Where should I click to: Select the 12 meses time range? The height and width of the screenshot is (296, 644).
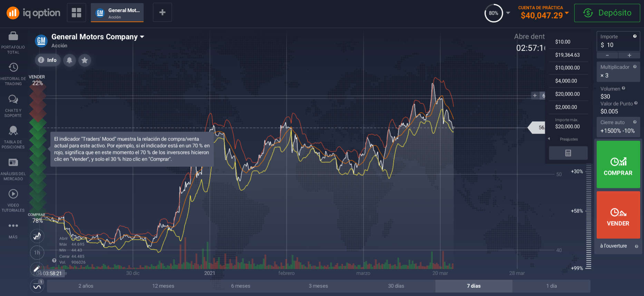163,286
